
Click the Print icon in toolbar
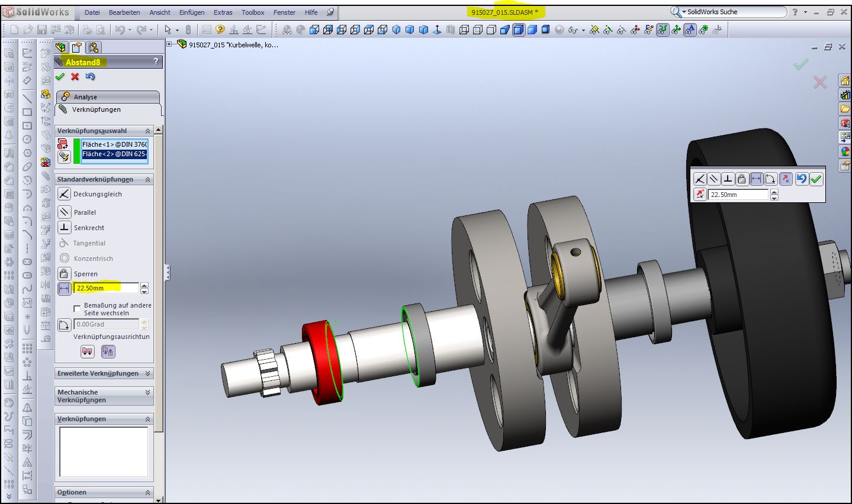click(87, 30)
